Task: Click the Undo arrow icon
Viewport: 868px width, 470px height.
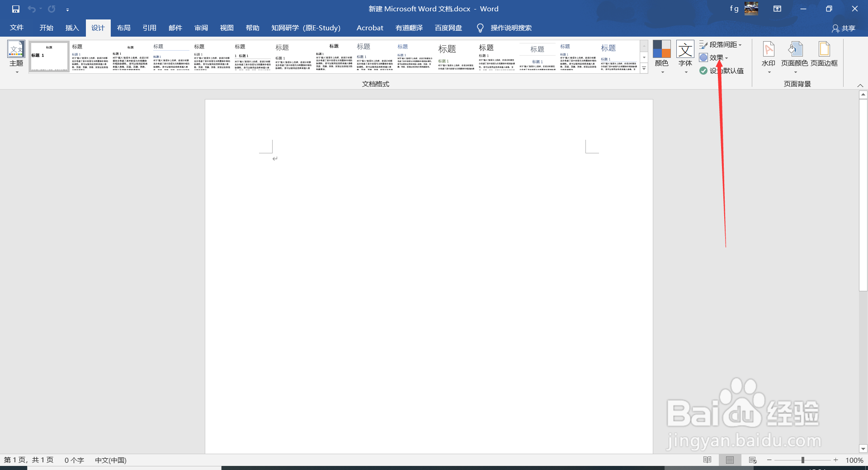Action: pos(32,9)
